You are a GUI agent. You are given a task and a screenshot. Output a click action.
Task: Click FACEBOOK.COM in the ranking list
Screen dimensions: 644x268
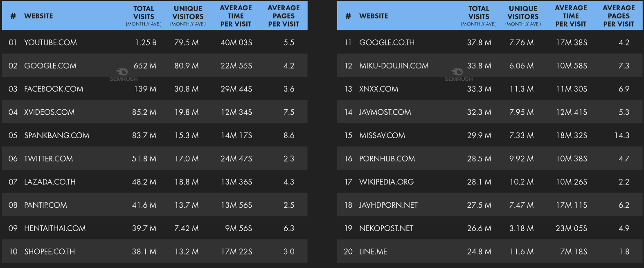(x=54, y=89)
